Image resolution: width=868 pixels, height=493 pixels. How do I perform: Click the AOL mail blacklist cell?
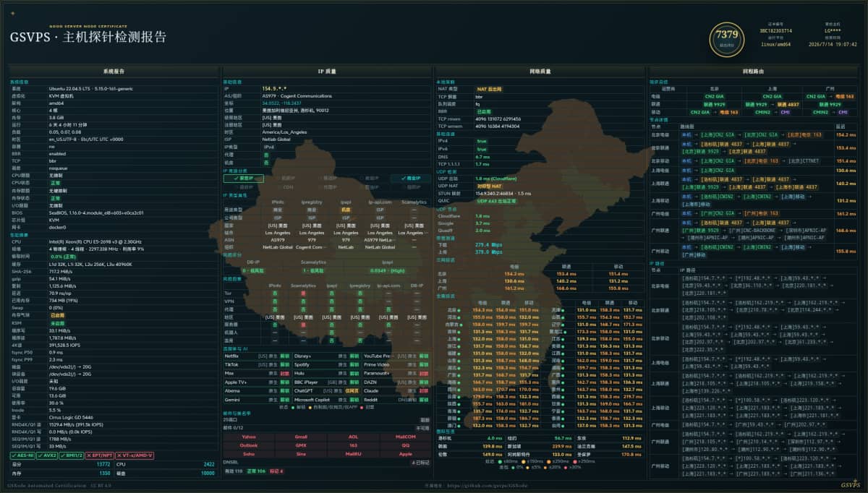pos(353,437)
